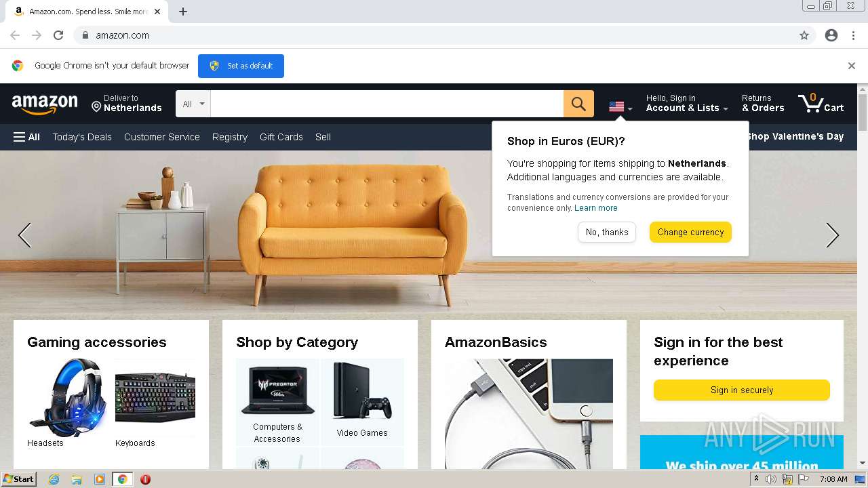Open Gift Cards navigation item
Viewport: 868px width, 488px height.
click(x=281, y=137)
